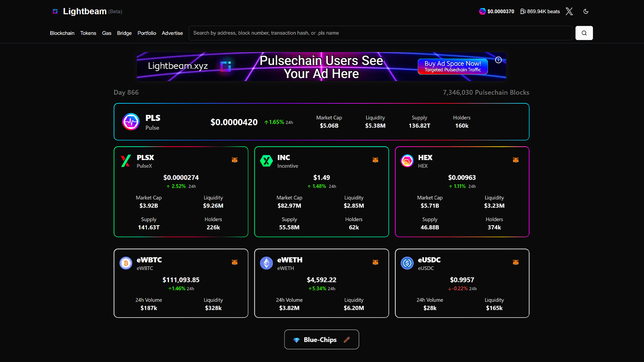
Task: Focus the address search input field
Action: pyautogui.click(x=380, y=33)
